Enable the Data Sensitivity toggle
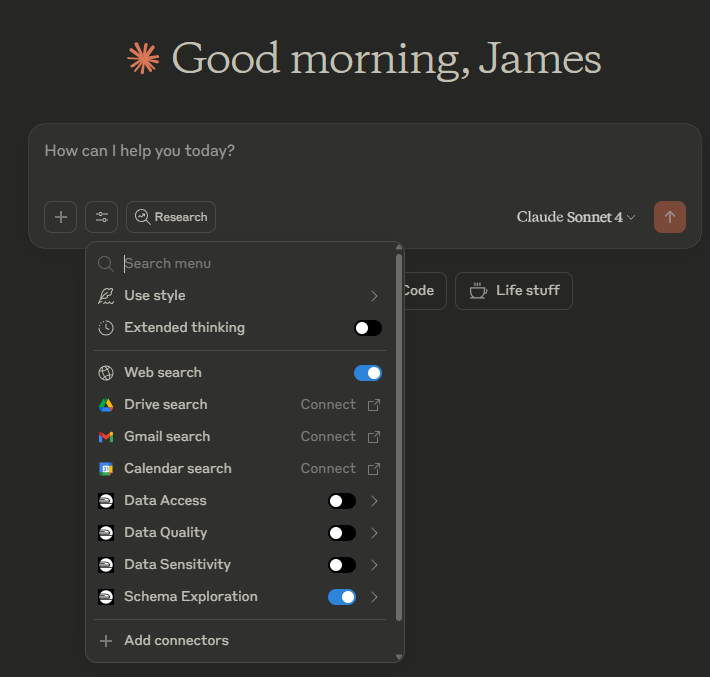Image resolution: width=710 pixels, height=677 pixels. pos(342,565)
